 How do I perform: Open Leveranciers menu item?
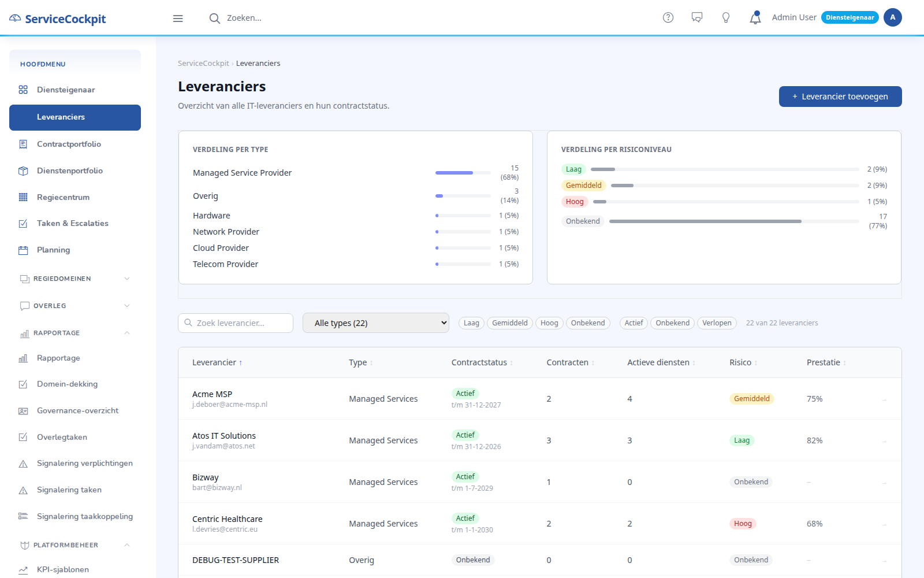(x=75, y=117)
